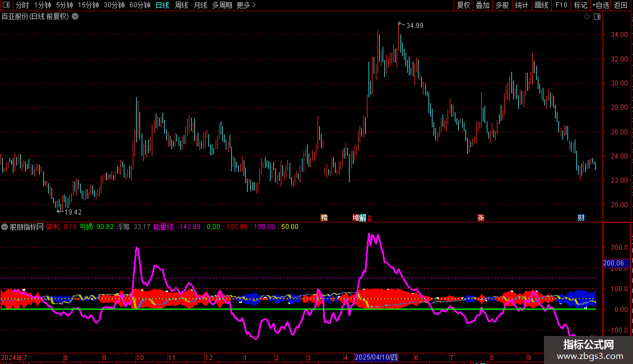
Task: Click the 34.99 high price flag marker
Action: 401,24
